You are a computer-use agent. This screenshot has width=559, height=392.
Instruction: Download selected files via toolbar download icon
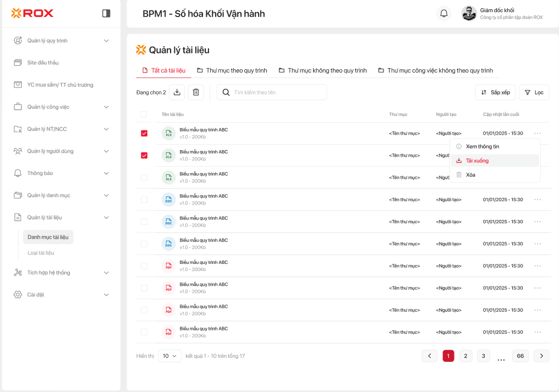[x=177, y=92]
